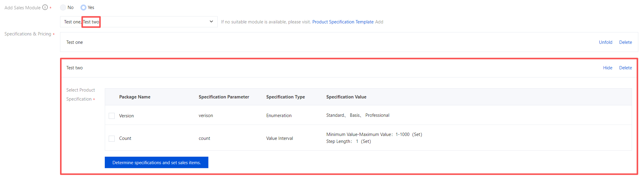
Task: Select the Yes radio option
Action: (x=83, y=8)
